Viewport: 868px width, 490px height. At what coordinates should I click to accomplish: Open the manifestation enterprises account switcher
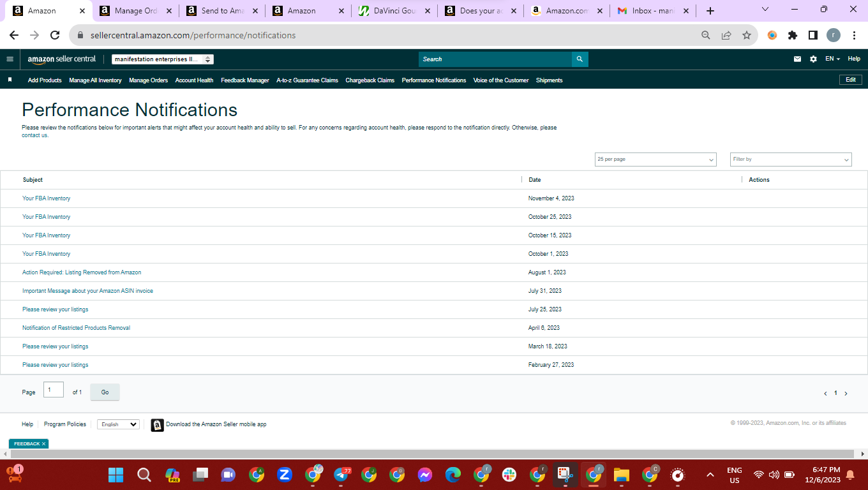pos(163,59)
